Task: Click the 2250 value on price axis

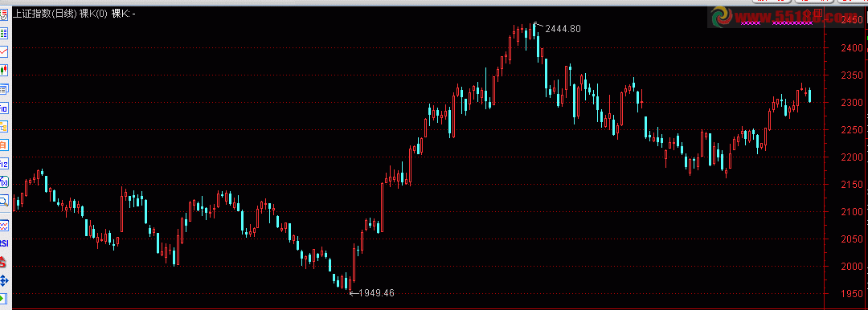Action: point(851,129)
